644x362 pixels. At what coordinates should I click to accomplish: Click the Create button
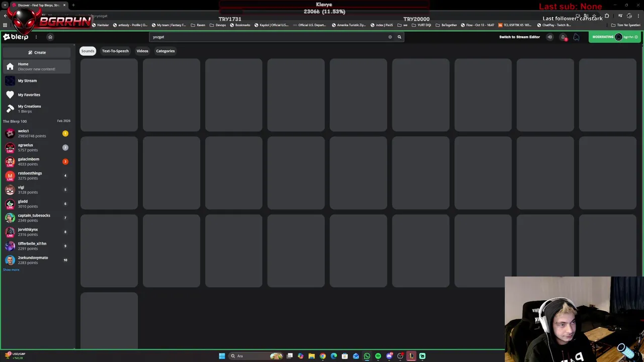[x=37, y=52]
